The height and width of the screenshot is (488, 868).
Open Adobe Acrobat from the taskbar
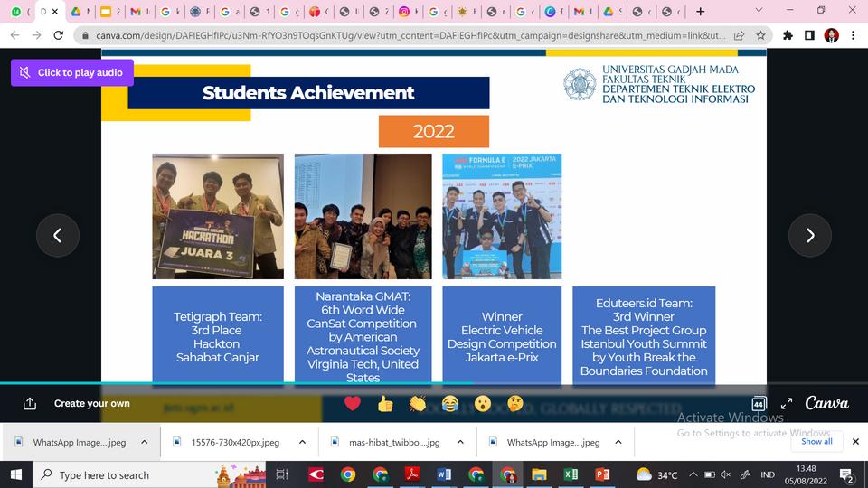tap(412, 474)
